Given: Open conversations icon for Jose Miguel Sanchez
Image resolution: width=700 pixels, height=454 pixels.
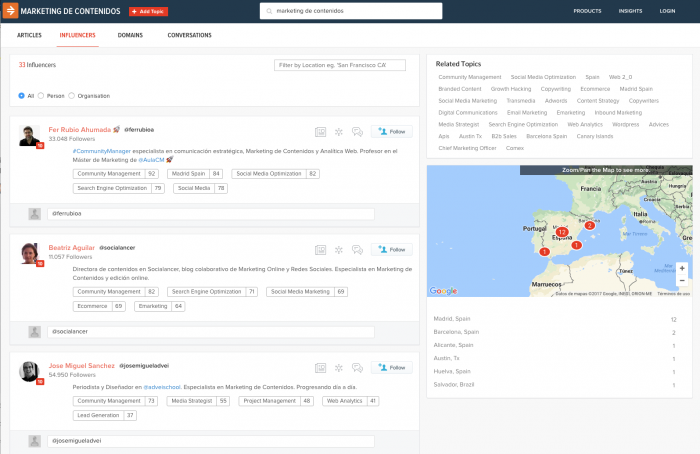Looking at the screenshot, I should point(357,367).
